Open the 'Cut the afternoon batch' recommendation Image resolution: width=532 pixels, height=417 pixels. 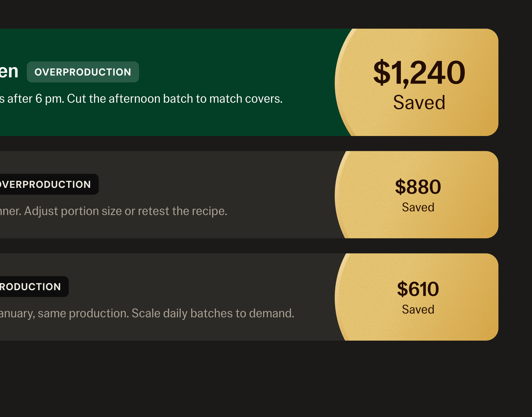pos(175,99)
